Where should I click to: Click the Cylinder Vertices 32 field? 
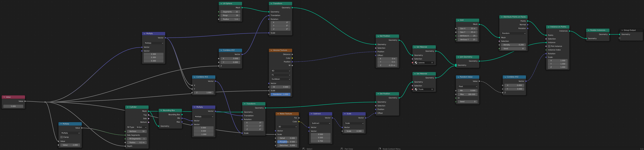[137, 131]
